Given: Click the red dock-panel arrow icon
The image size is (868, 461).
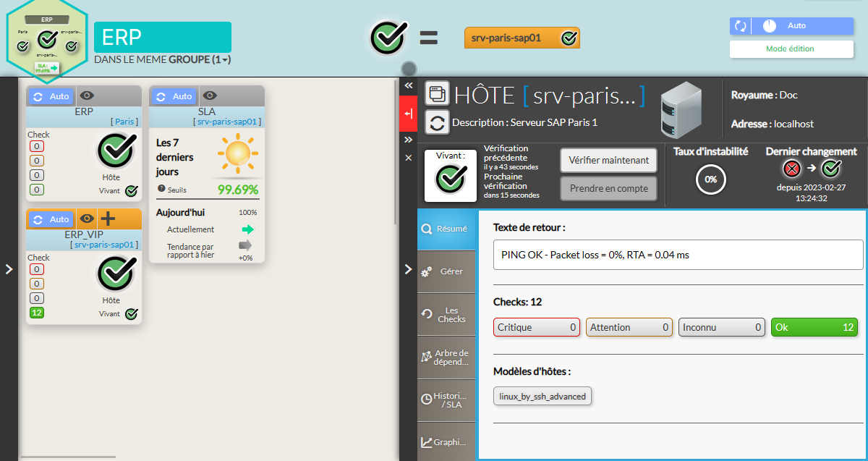Looking at the screenshot, I should tap(409, 114).
